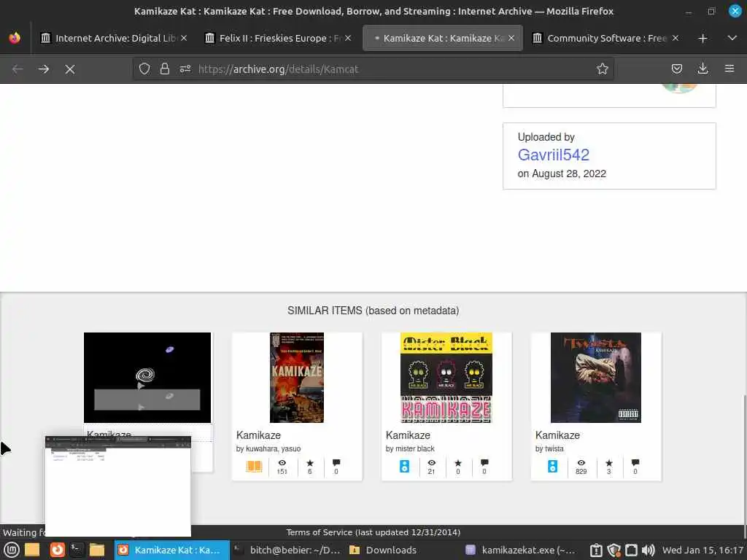Open the volume control in system tray
Image resolution: width=747 pixels, height=560 pixels.
649,551
